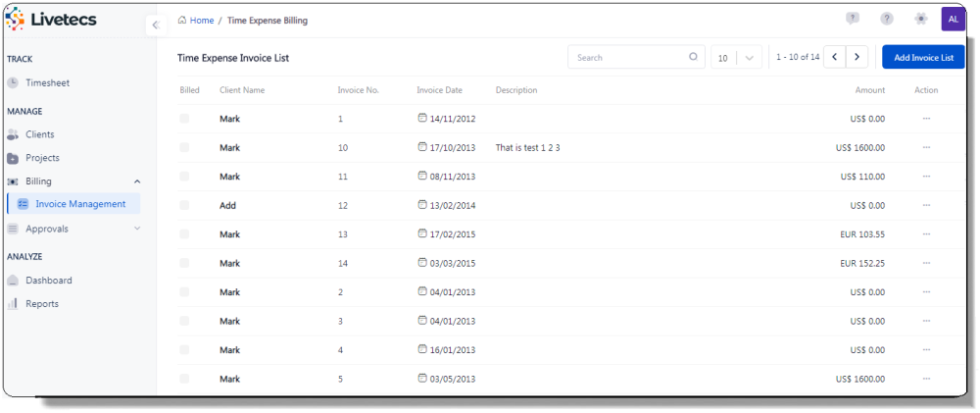Click the Projects folder icon
980x413 pixels.
click(x=13, y=158)
